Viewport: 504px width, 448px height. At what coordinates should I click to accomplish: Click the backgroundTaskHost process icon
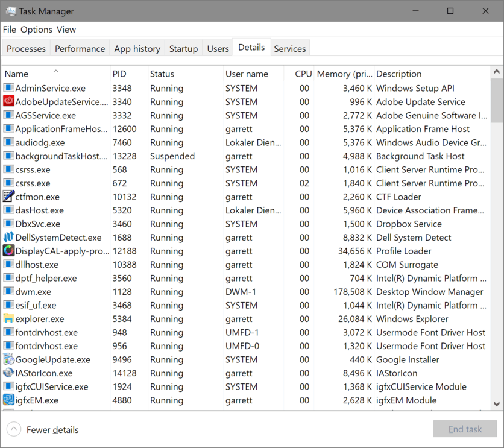8,156
